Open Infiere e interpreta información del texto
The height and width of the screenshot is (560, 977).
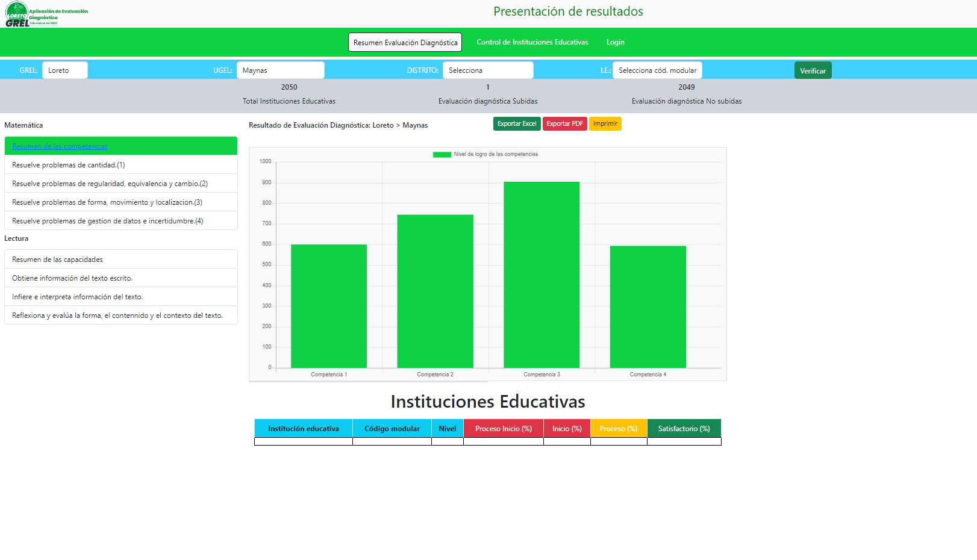pyautogui.click(x=77, y=297)
